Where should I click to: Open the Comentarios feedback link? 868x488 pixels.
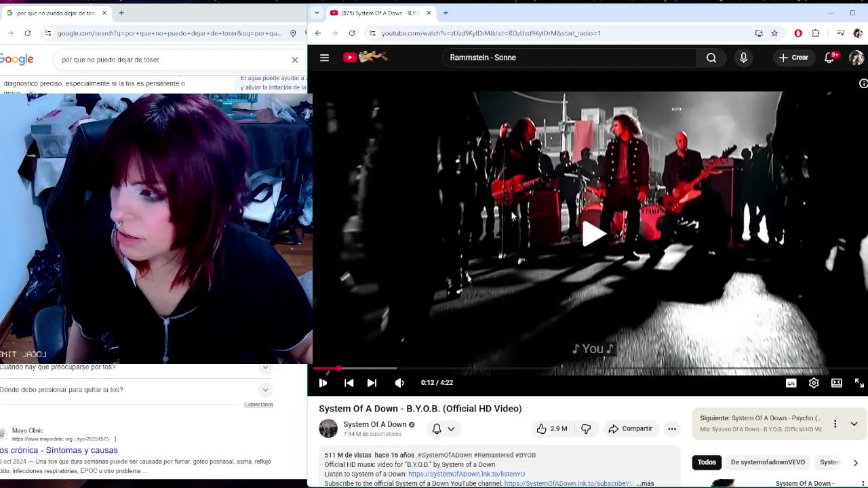click(258, 405)
